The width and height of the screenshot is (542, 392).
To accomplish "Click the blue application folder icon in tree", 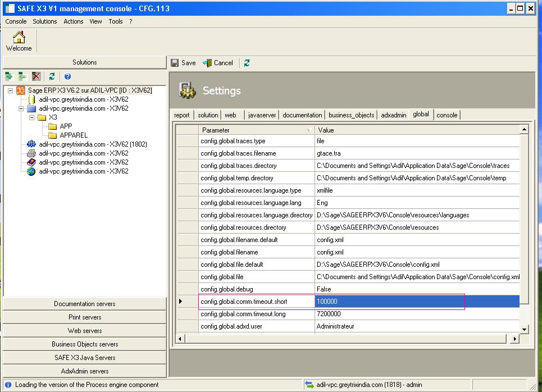I will pos(31,108).
